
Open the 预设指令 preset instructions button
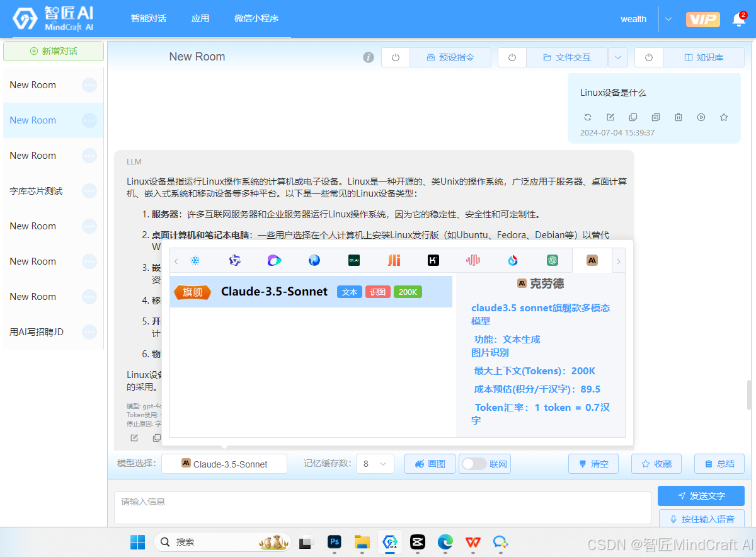tap(450, 57)
